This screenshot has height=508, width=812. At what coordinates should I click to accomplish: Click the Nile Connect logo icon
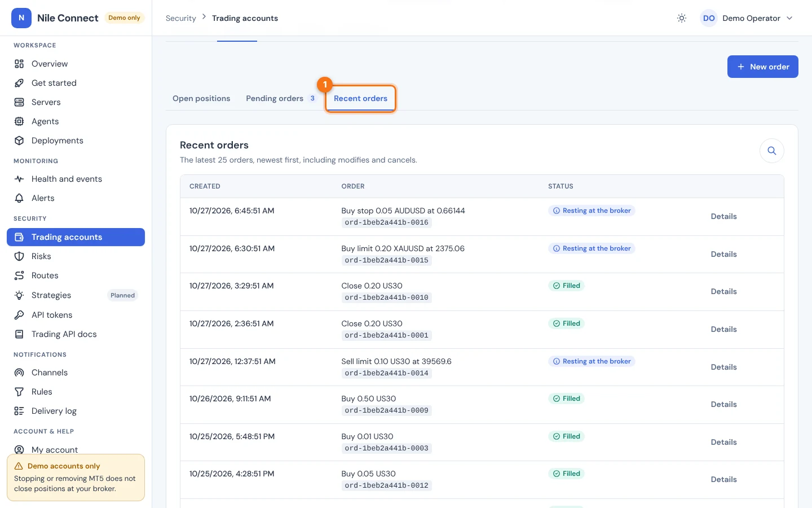(x=21, y=18)
